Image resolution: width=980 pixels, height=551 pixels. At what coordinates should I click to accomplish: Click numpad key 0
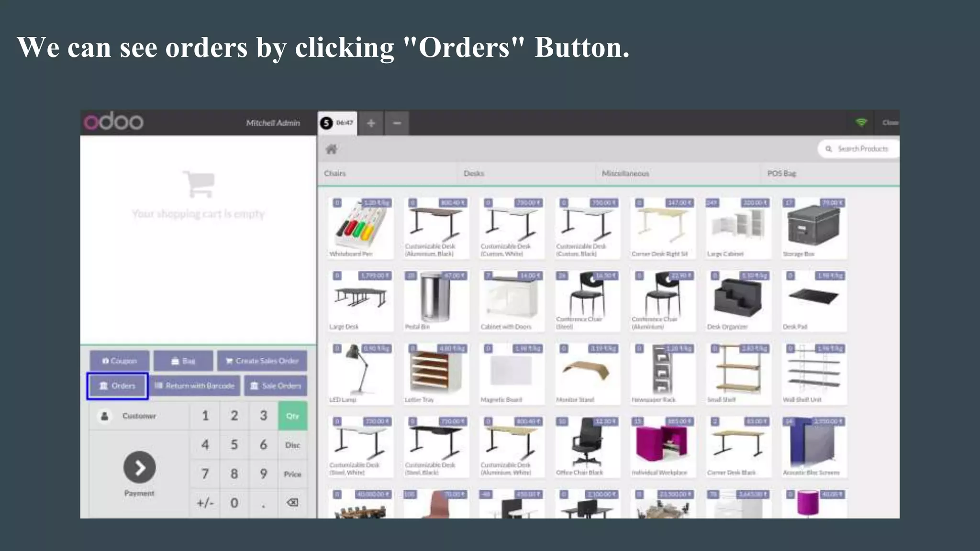[234, 503]
